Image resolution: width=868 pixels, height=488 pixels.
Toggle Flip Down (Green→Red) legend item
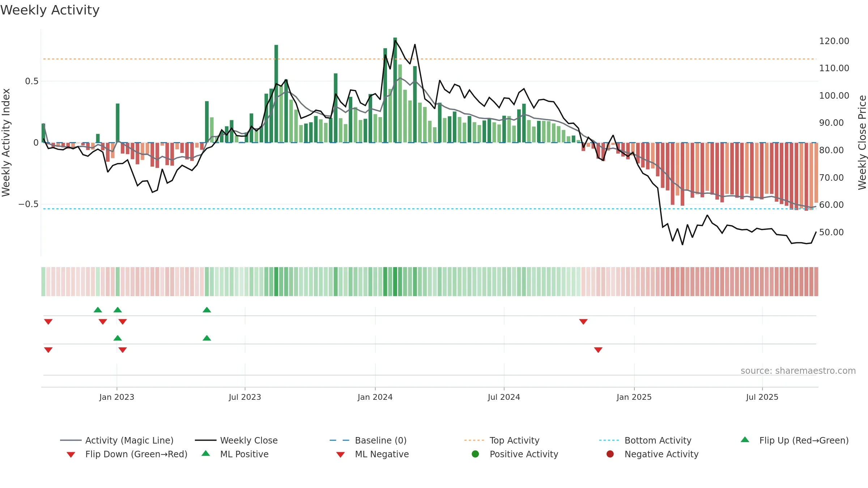pyautogui.click(x=127, y=454)
